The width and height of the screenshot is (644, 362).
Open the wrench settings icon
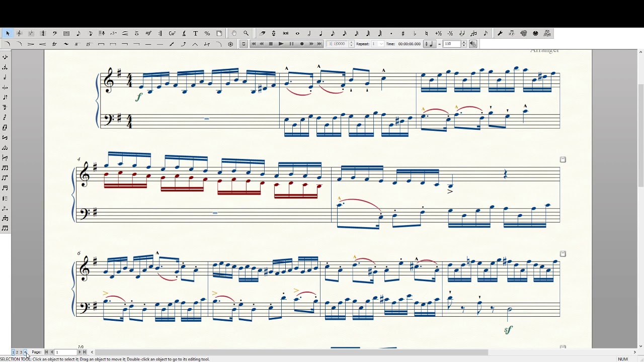pyautogui.click(x=500, y=33)
